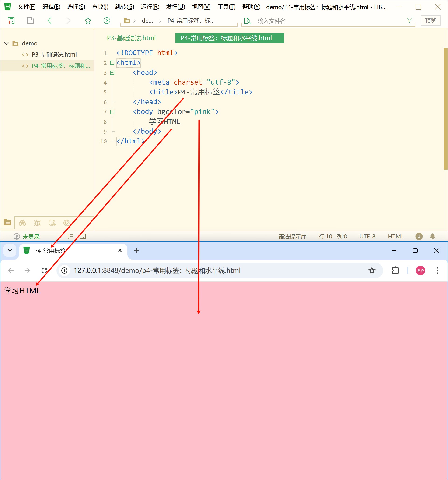The image size is (448, 480).
Task: Click the HBuilderX logo icon
Action: 8,7
